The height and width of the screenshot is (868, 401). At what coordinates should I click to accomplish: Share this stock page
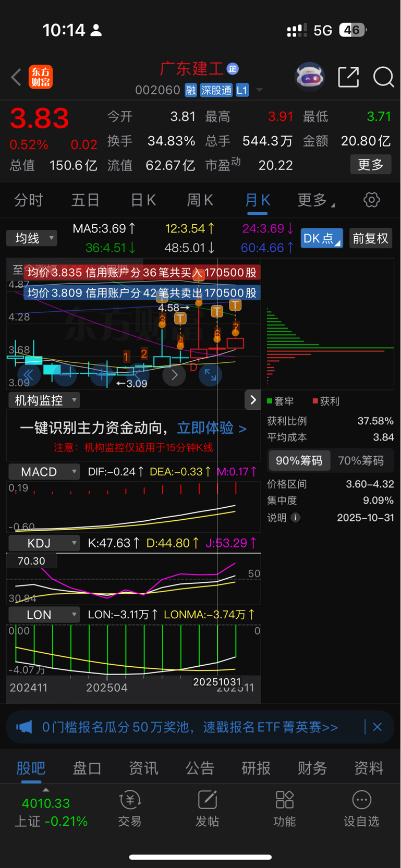point(348,77)
